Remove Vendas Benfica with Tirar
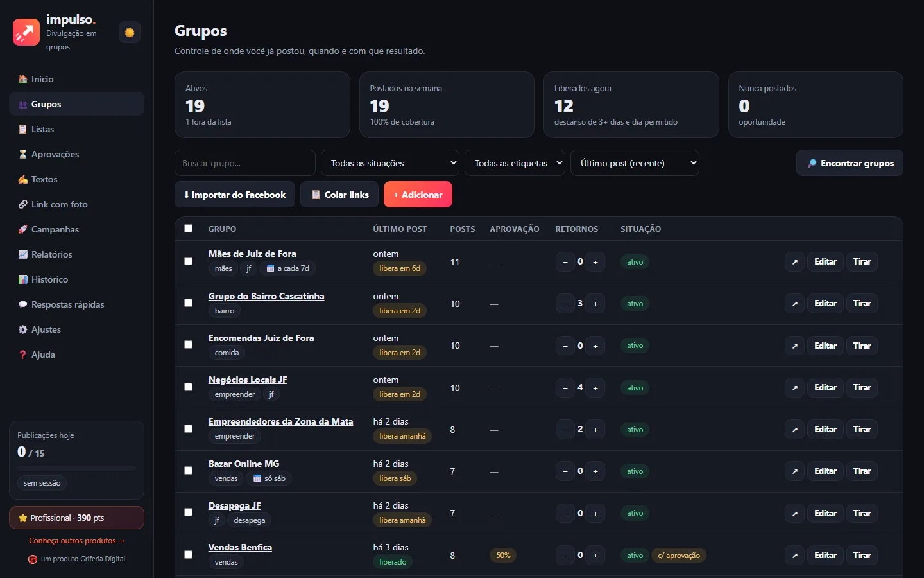The image size is (924, 578). coord(862,556)
